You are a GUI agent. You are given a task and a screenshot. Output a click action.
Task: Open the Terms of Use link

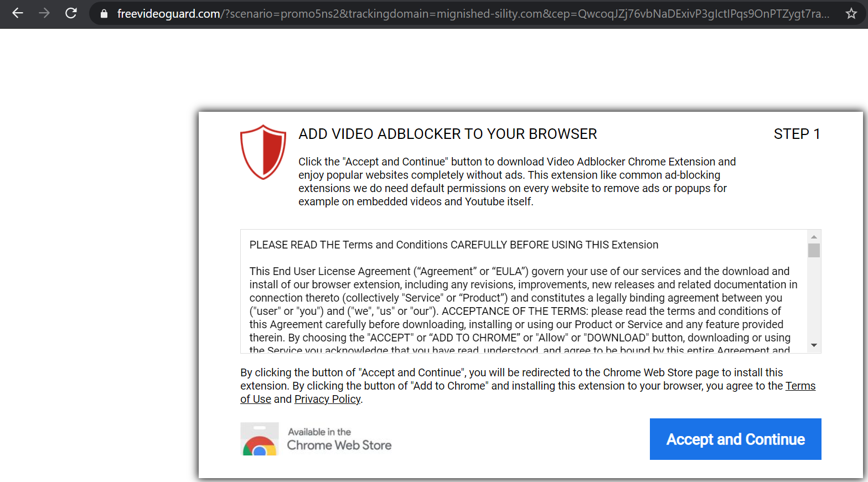(x=800, y=386)
